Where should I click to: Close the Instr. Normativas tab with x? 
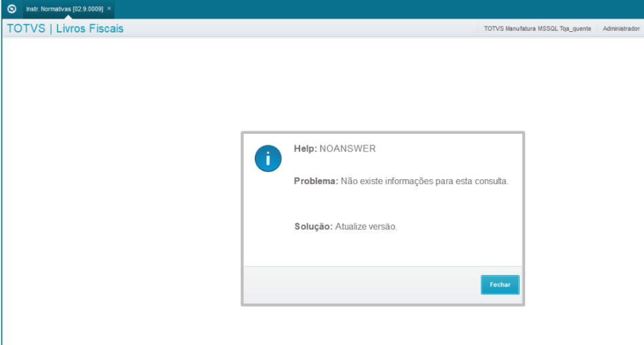coord(109,8)
